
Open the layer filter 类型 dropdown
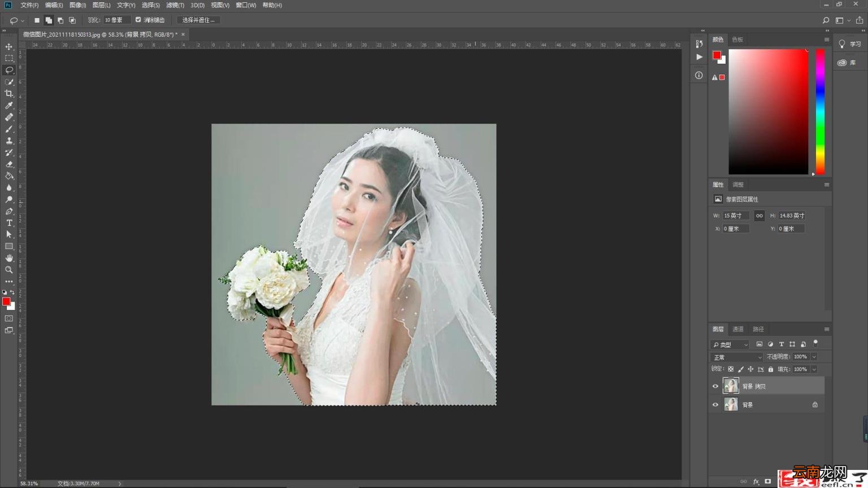click(x=730, y=345)
